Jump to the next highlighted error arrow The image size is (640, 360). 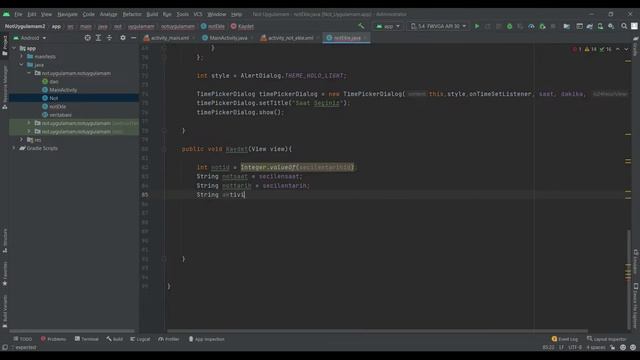pyautogui.click(x=626, y=49)
